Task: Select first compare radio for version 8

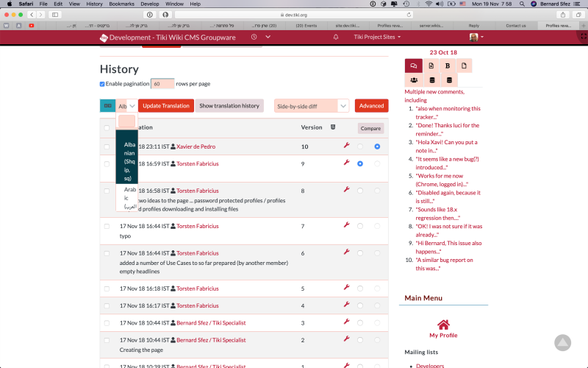Action: pyautogui.click(x=360, y=191)
